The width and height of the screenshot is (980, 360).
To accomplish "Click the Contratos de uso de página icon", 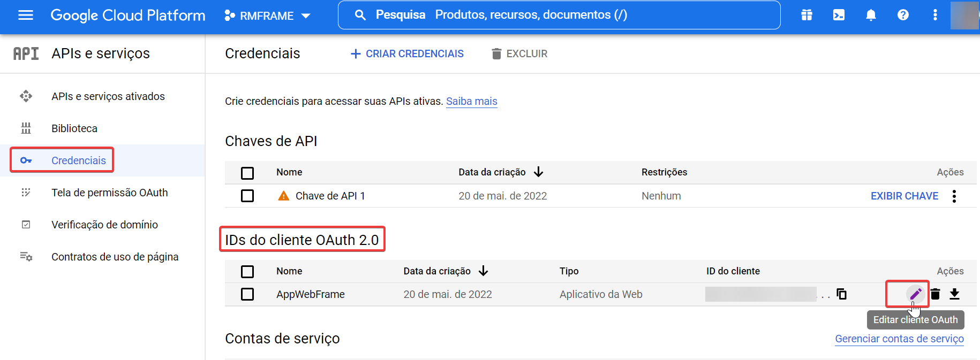I will 26,257.
